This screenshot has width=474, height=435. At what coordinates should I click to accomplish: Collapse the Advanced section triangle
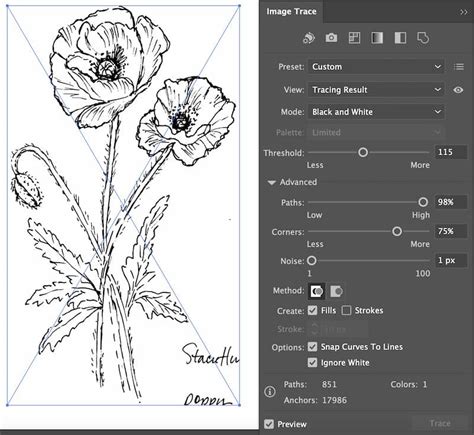coord(271,182)
